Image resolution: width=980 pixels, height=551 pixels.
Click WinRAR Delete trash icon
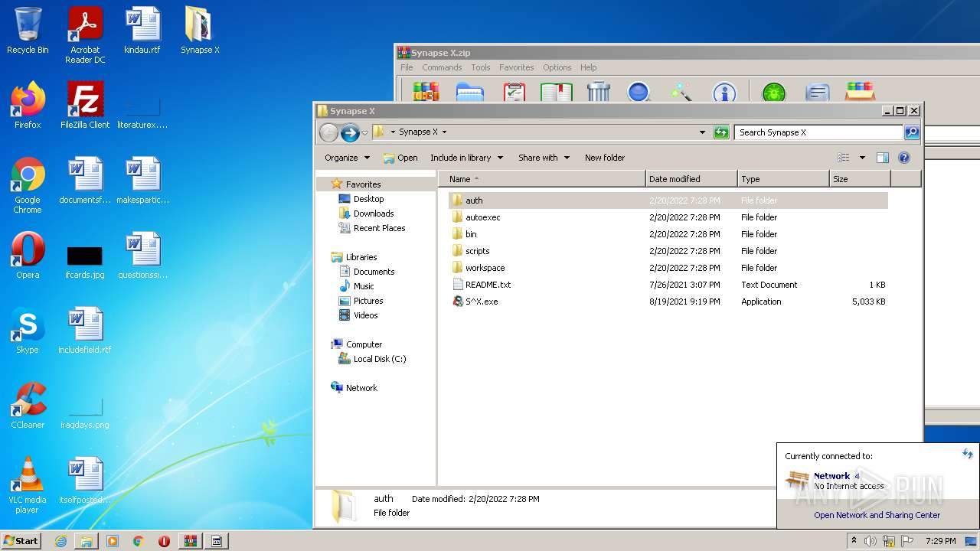[599, 91]
